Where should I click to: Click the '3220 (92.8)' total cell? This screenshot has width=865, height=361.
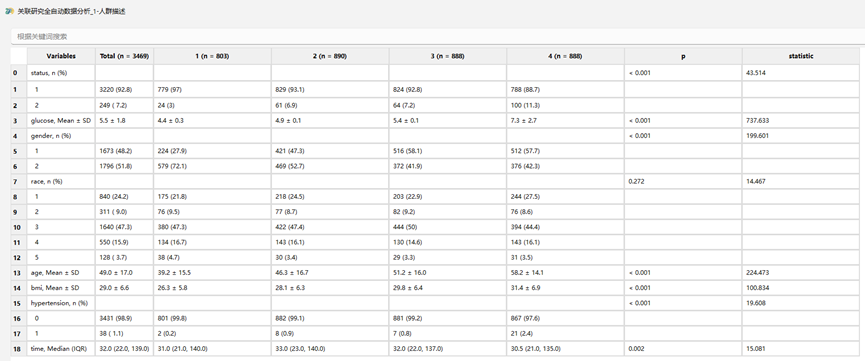pos(124,90)
